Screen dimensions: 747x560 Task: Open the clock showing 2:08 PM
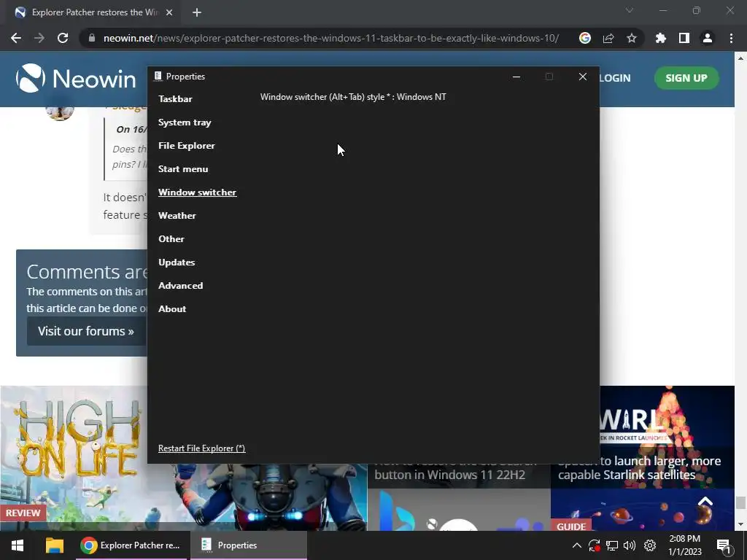pyautogui.click(x=685, y=545)
